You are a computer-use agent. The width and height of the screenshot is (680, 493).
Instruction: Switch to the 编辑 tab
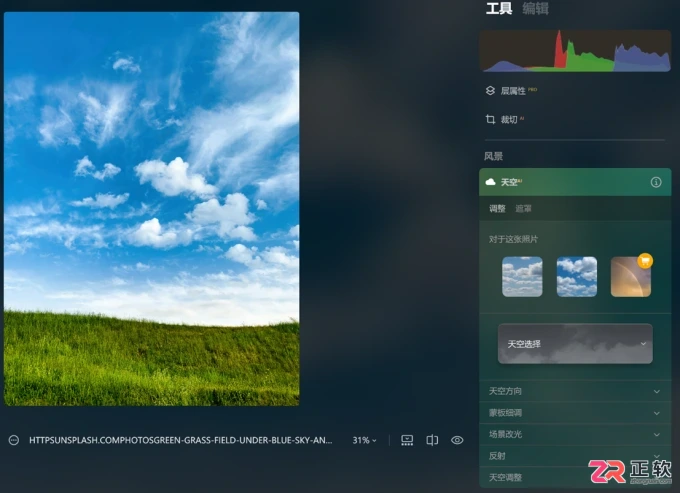[536, 8]
